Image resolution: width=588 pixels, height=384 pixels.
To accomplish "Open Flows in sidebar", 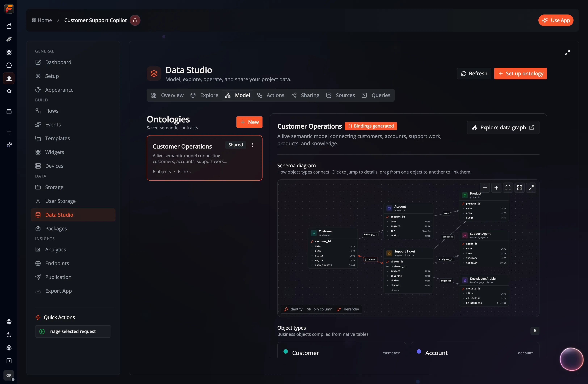I will pyautogui.click(x=73, y=111).
